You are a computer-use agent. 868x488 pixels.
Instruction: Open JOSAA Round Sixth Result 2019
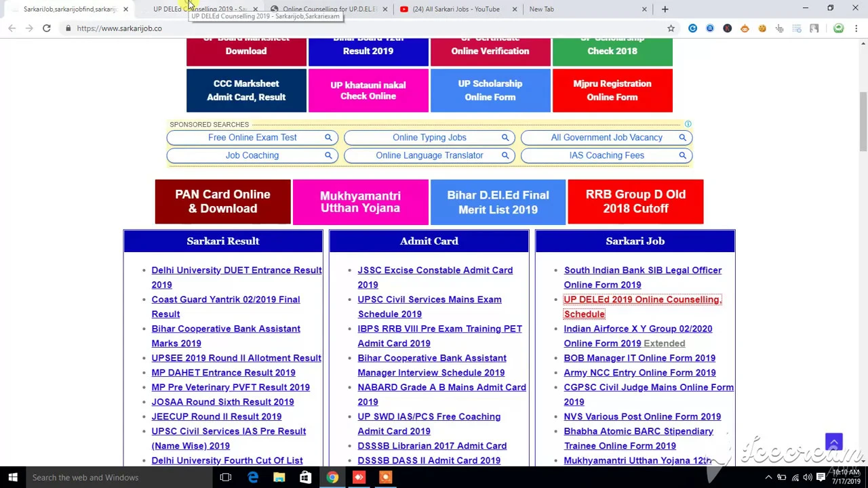[222, 402]
